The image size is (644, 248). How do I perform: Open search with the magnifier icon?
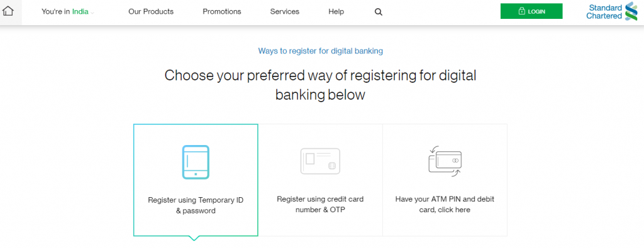click(x=378, y=12)
